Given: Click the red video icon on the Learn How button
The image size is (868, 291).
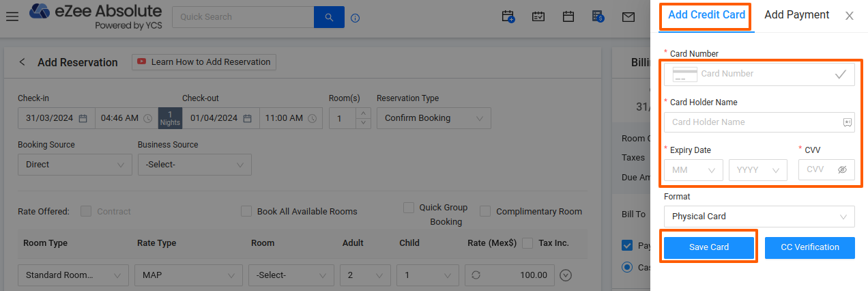Looking at the screenshot, I should [142, 61].
